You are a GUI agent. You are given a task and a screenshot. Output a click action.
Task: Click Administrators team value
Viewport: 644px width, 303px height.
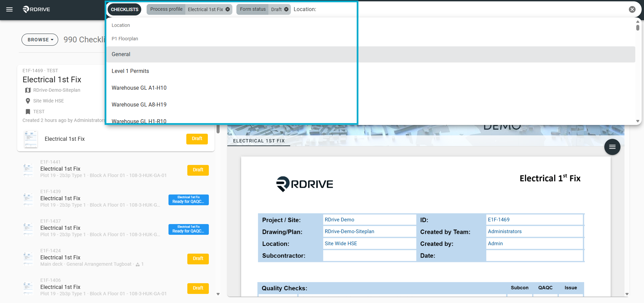click(505, 231)
